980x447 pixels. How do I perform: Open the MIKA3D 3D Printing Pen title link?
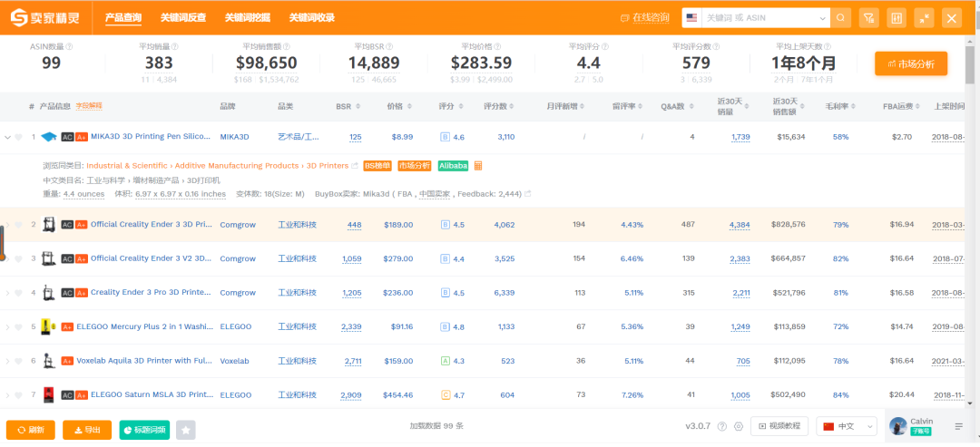(x=152, y=137)
